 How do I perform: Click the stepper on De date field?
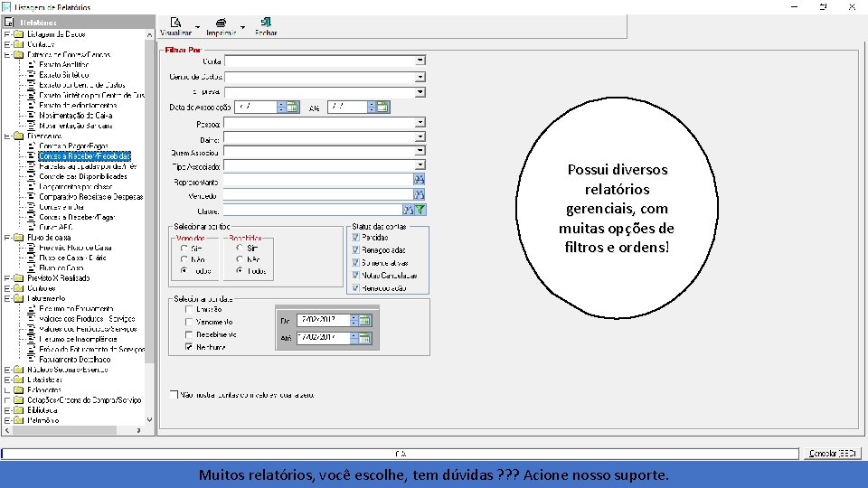click(354, 320)
